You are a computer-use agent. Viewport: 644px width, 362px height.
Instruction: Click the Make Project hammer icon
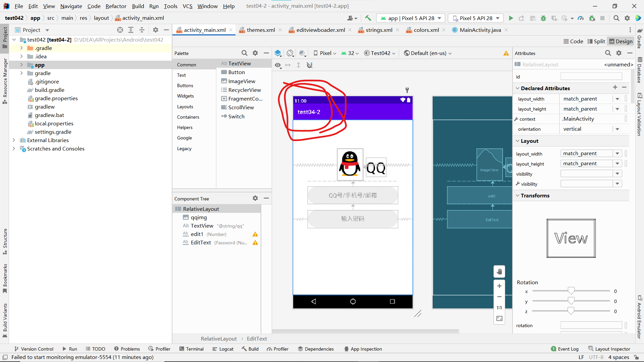tap(368, 18)
